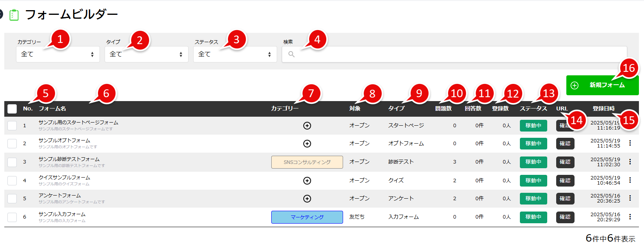Click the 診断テスト type cell

tap(401, 162)
